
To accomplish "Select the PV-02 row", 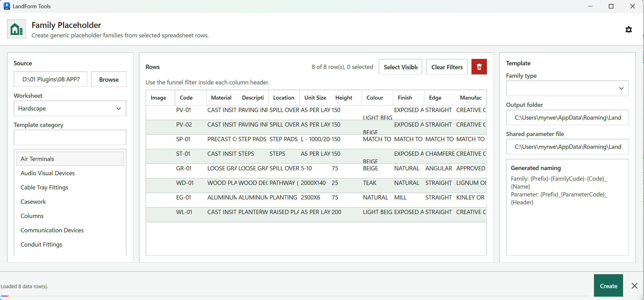I will (316, 127).
